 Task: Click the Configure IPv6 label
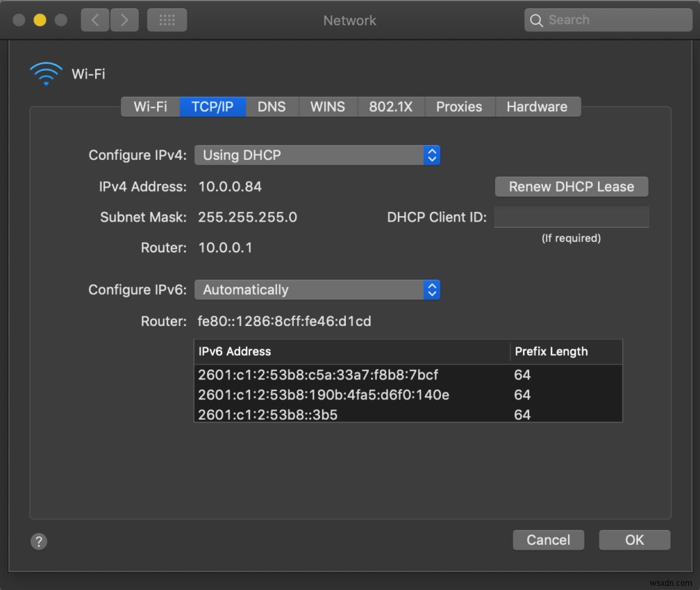click(137, 290)
